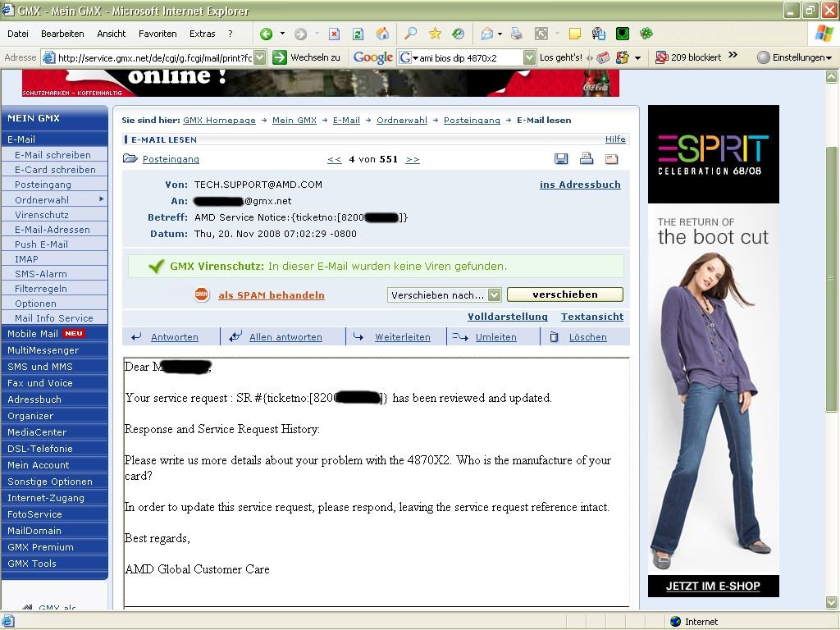The height and width of the screenshot is (630, 840).
Task: Click the reply-all icon beside Allen antworten
Action: tap(235, 336)
